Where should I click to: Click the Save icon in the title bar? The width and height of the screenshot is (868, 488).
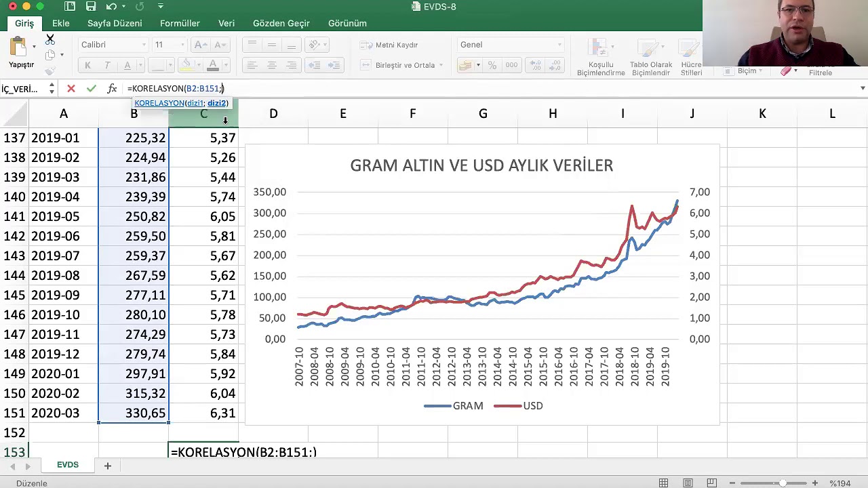(x=91, y=7)
